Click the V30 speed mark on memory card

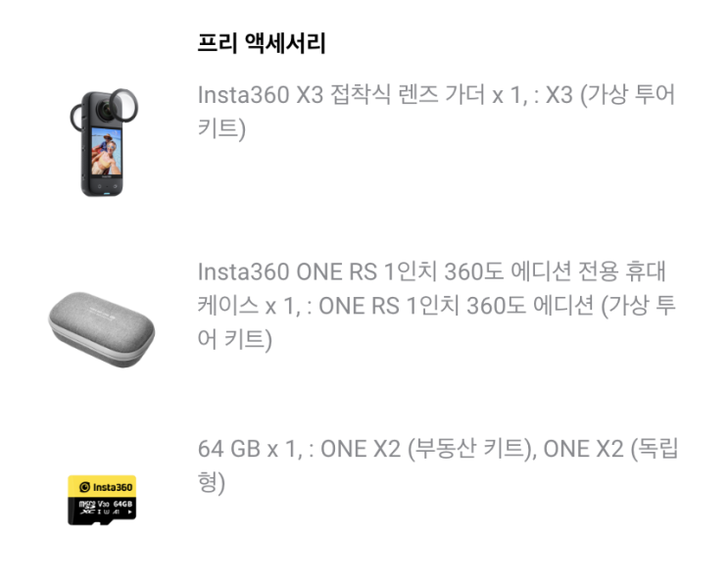click(104, 504)
